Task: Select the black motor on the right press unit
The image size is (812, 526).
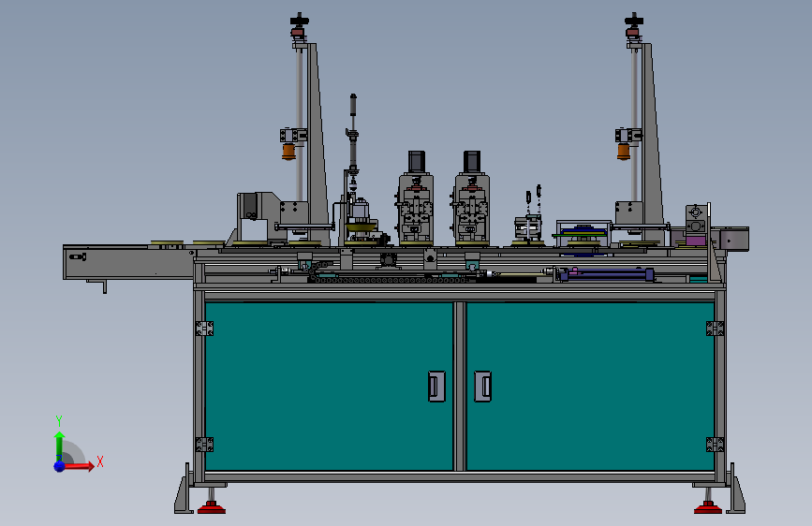Action: 472,162
